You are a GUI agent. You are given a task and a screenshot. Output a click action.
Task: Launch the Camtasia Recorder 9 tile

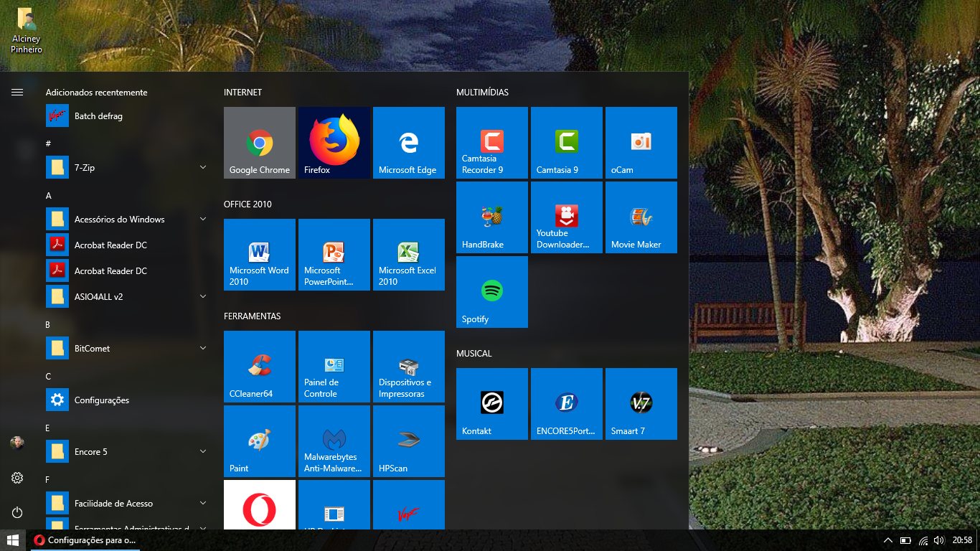pos(492,143)
